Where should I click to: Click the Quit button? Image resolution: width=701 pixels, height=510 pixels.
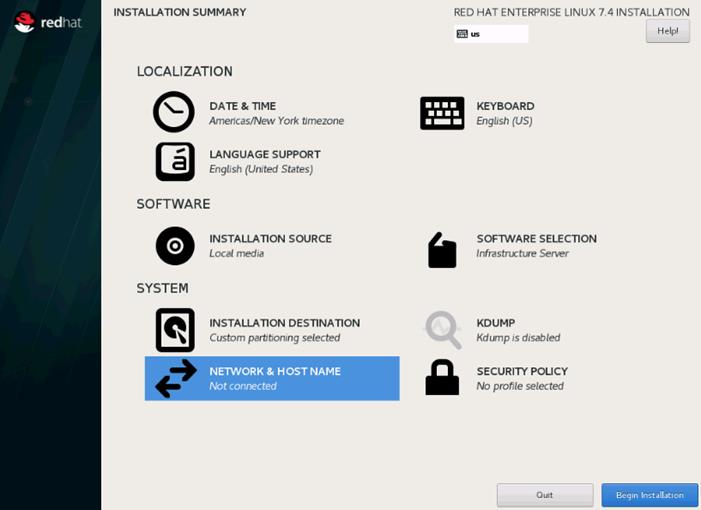pyautogui.click(x=545, y=495)
